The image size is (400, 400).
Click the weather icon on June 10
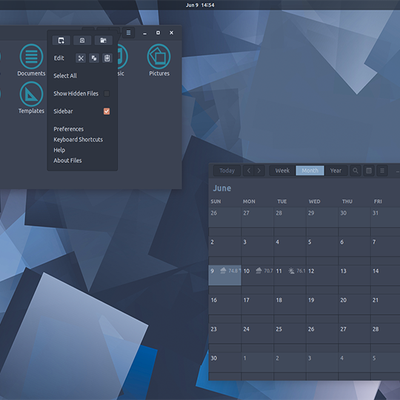(x=258, y=271)
